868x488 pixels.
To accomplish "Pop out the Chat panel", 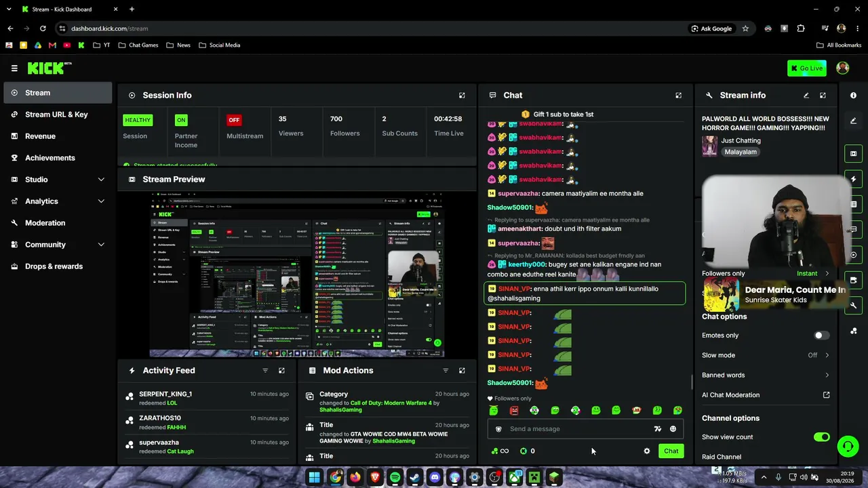I will tap(678, 96).
